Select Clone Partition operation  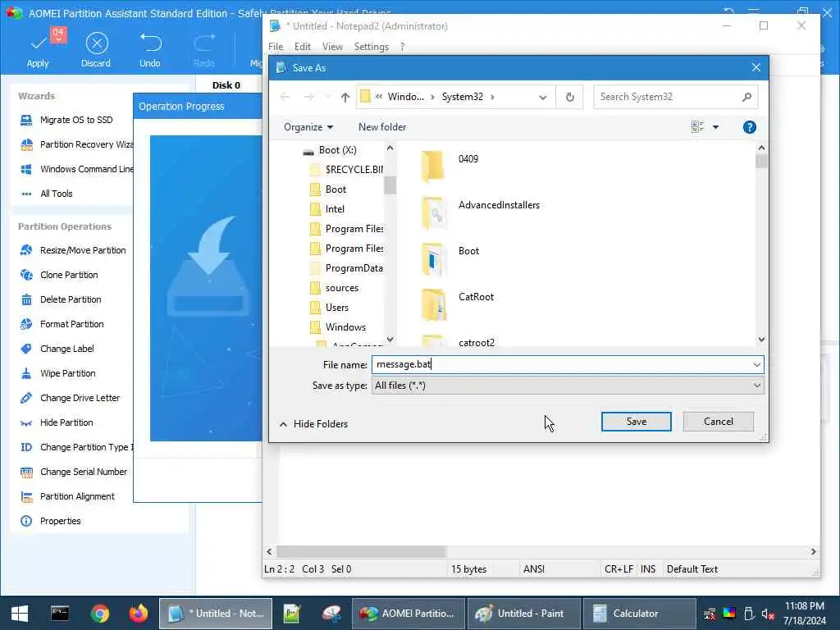click(x=59, y=275)
